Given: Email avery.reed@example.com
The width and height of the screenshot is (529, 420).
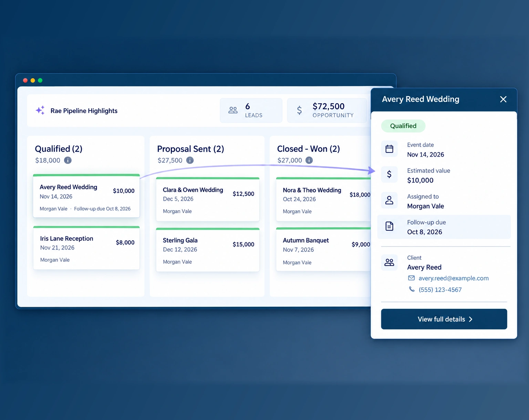Looking at the screenshot, I should (x=454, y=278).
